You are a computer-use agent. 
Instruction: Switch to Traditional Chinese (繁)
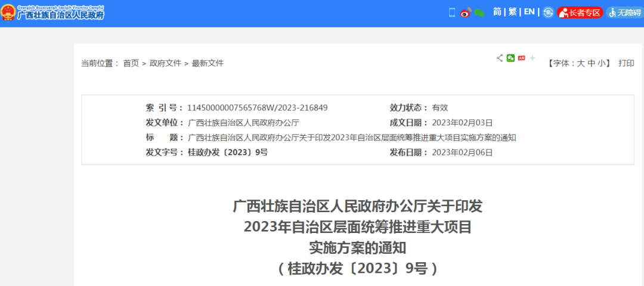513,12
